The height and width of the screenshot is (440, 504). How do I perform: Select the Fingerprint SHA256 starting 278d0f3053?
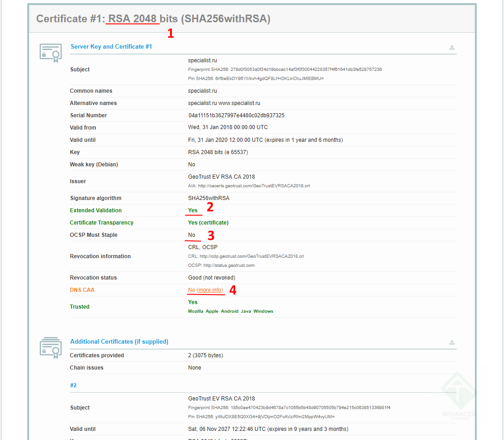tap(285, 70)
